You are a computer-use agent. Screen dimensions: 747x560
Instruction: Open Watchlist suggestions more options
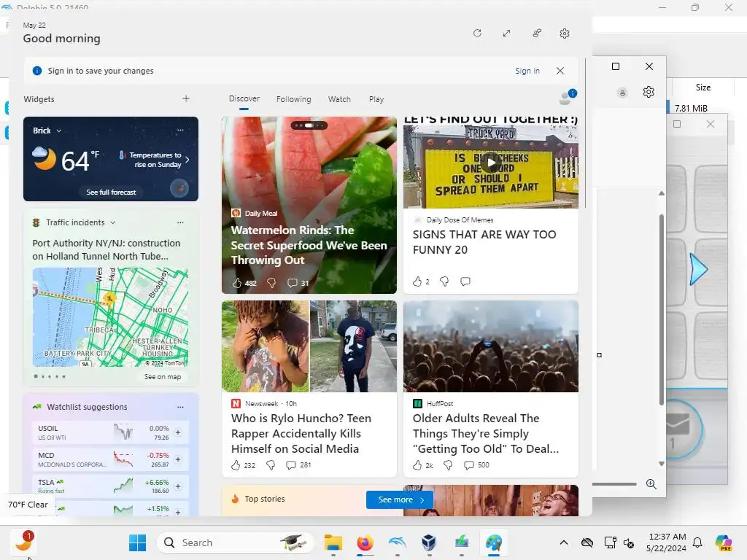180,407
